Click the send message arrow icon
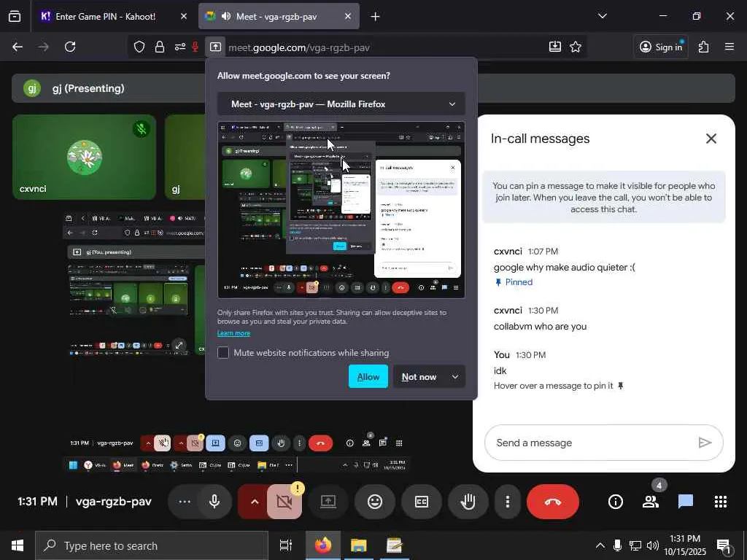 [x=705, y=443]
